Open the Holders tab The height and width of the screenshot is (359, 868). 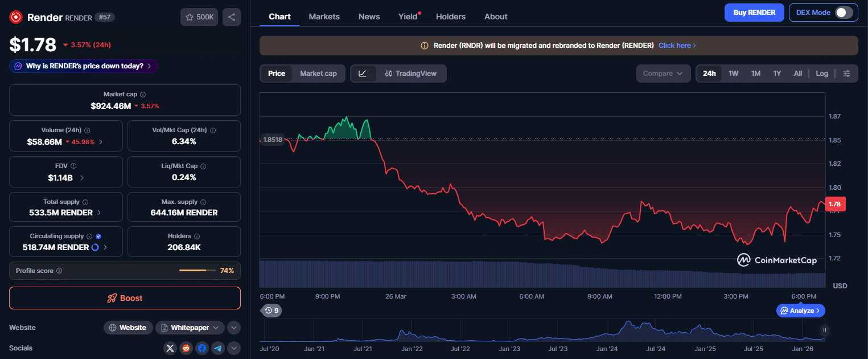tap(450, 17)
